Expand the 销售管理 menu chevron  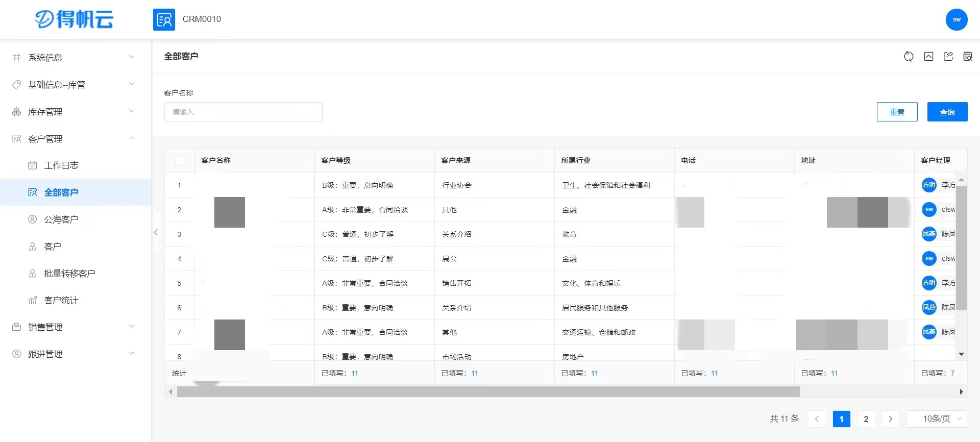132,327
